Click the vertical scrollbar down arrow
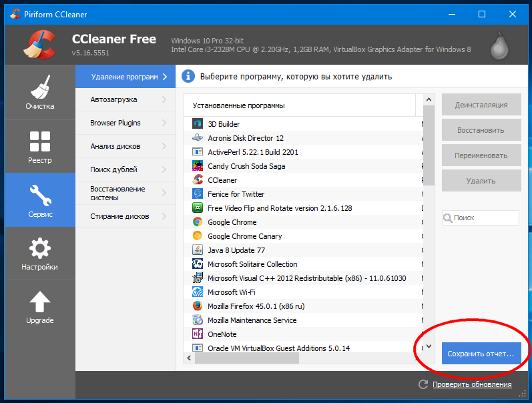The image size is (532, 403). point(429,346)
